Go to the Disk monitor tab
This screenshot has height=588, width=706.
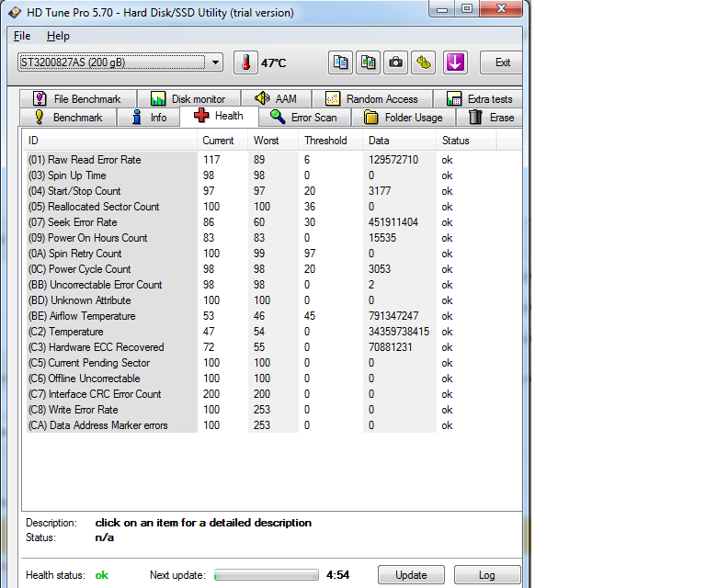tap(191, 99)
